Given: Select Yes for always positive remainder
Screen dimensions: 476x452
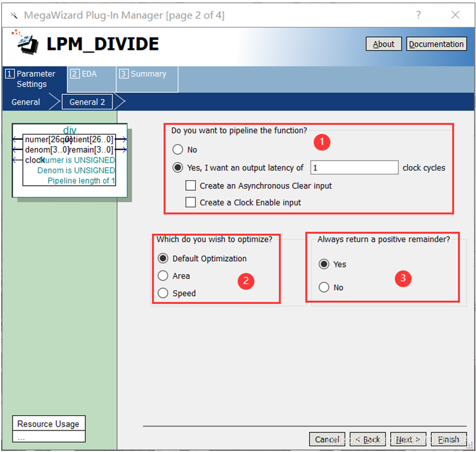Looking at the screenshot, I should click(324, 264).
